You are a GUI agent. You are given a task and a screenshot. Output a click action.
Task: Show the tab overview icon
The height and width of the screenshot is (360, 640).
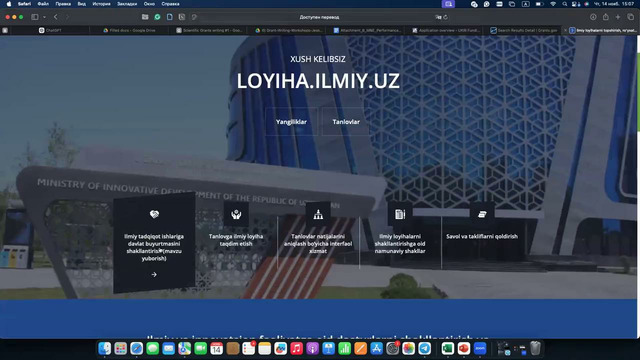click(x=631, y=17)
